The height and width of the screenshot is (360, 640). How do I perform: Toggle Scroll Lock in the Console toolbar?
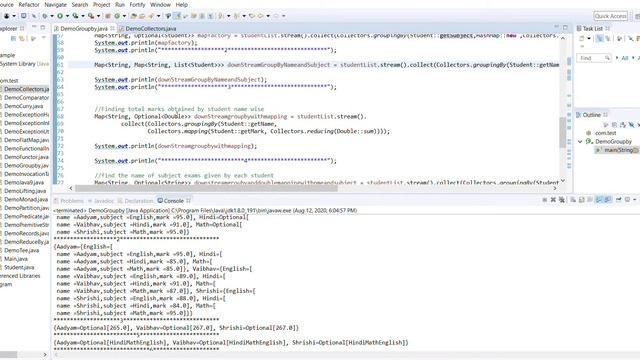pyautogui.click(x=582, y=200)
